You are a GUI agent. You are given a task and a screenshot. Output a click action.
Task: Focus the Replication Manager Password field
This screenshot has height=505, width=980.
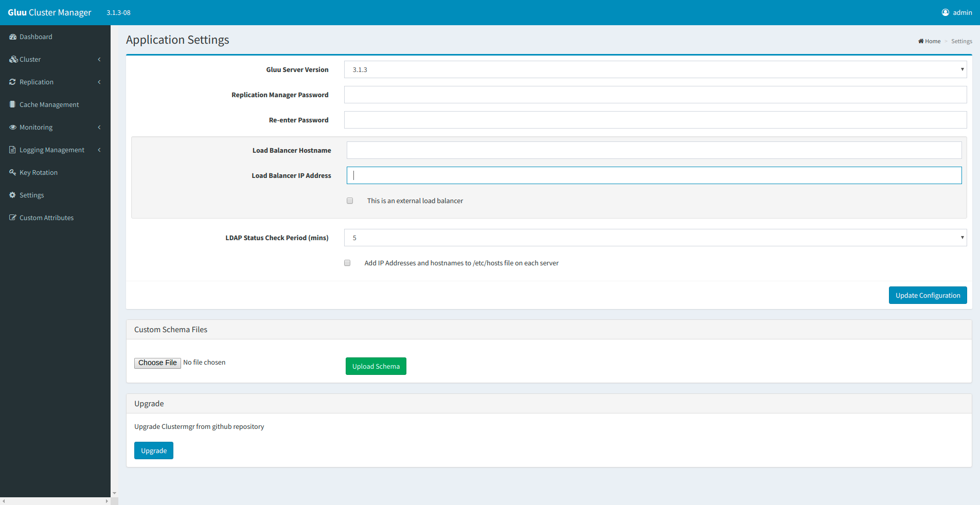(655, 95)
